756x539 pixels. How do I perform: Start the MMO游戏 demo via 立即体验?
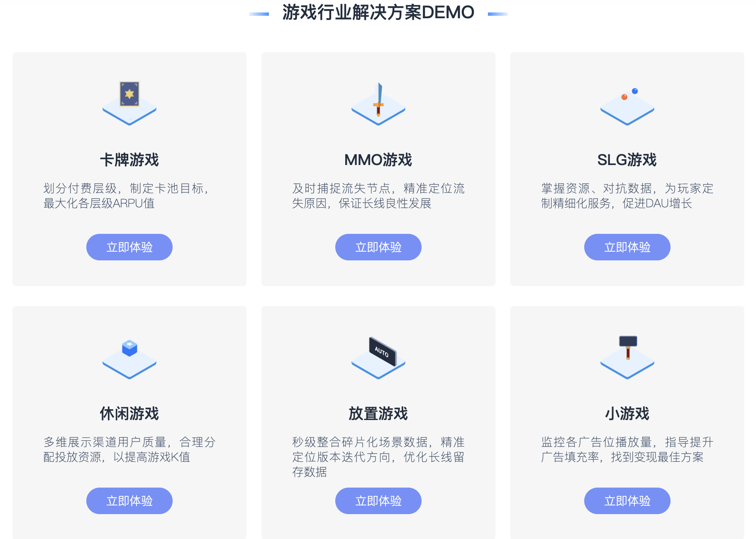pyautogui.click(x=378, y=247)
